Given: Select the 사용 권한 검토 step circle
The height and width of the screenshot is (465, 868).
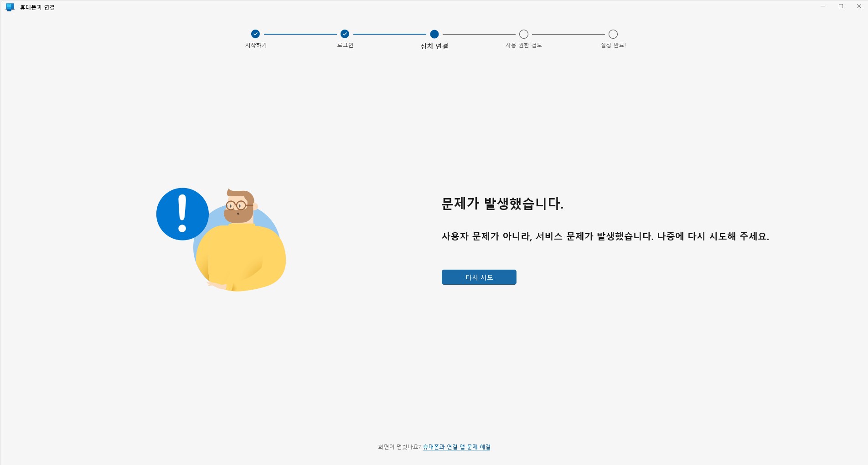Looking at the screenshot, I should coord(523,34).
